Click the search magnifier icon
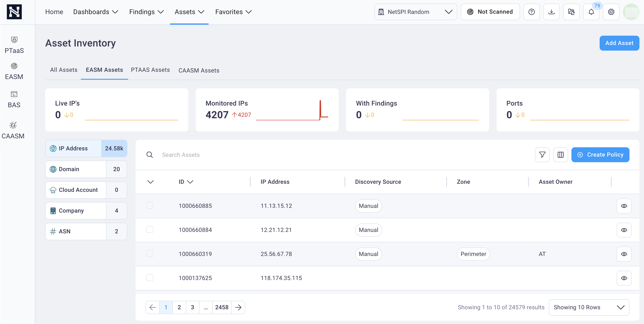The height and width of the screenshot is (324, 644). (149, 155)
